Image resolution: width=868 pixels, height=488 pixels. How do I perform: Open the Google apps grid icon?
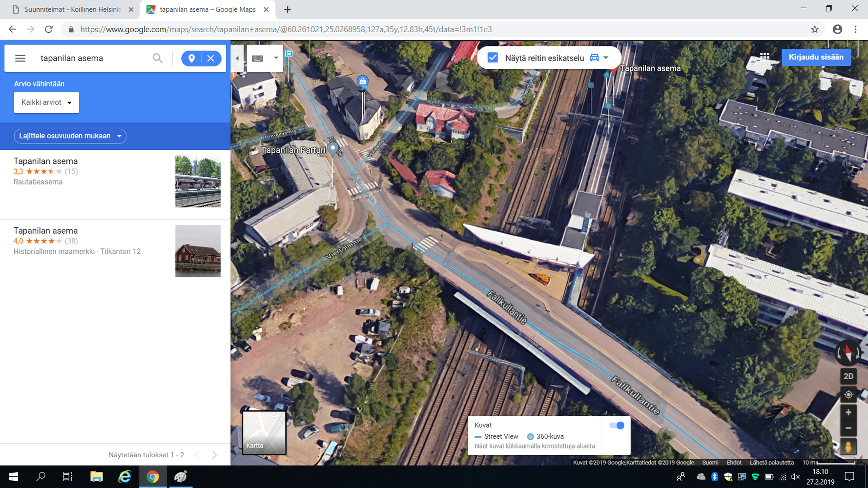(x=765, y=57)
